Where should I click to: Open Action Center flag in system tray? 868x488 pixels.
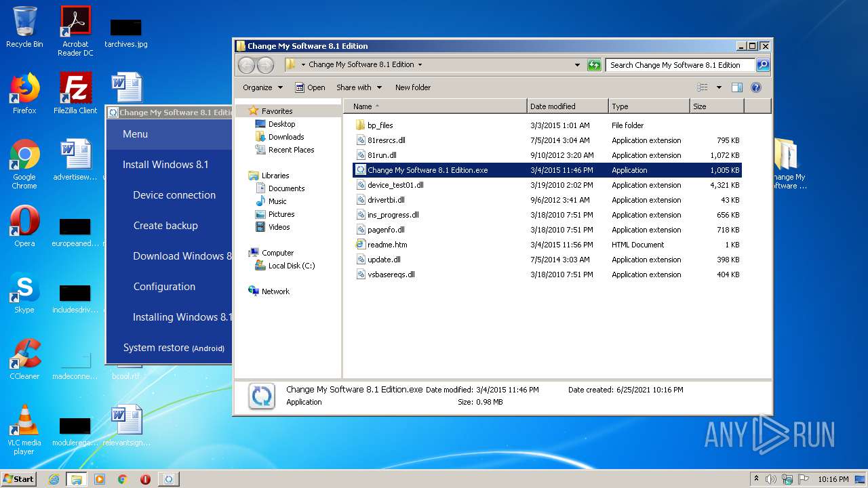pos(804,479)
